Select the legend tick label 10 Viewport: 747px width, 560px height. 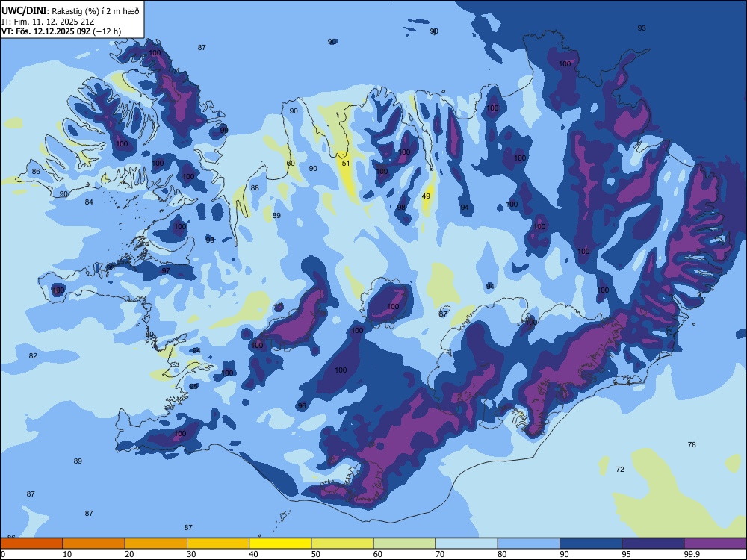pyautogui.click(x=67, y=554)
